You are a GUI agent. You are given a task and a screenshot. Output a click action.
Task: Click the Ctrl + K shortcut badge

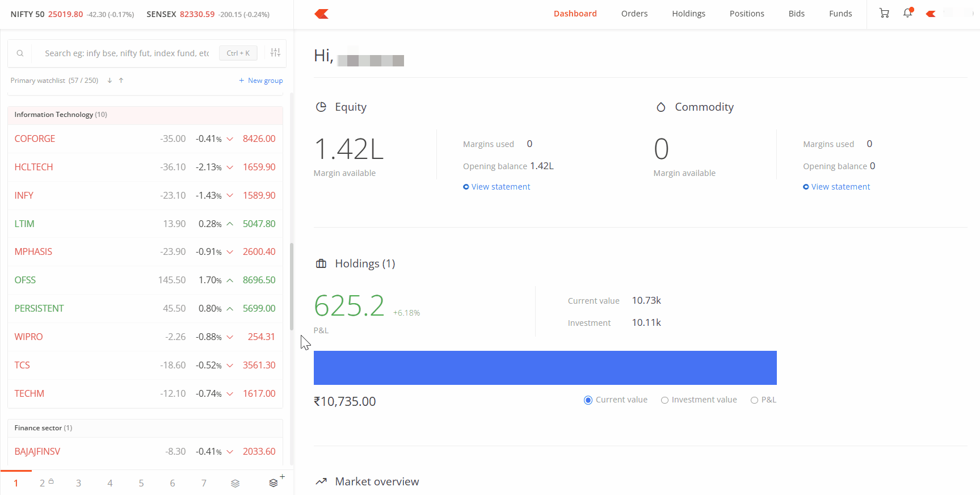pyautogui.click(x=238, y=53)
